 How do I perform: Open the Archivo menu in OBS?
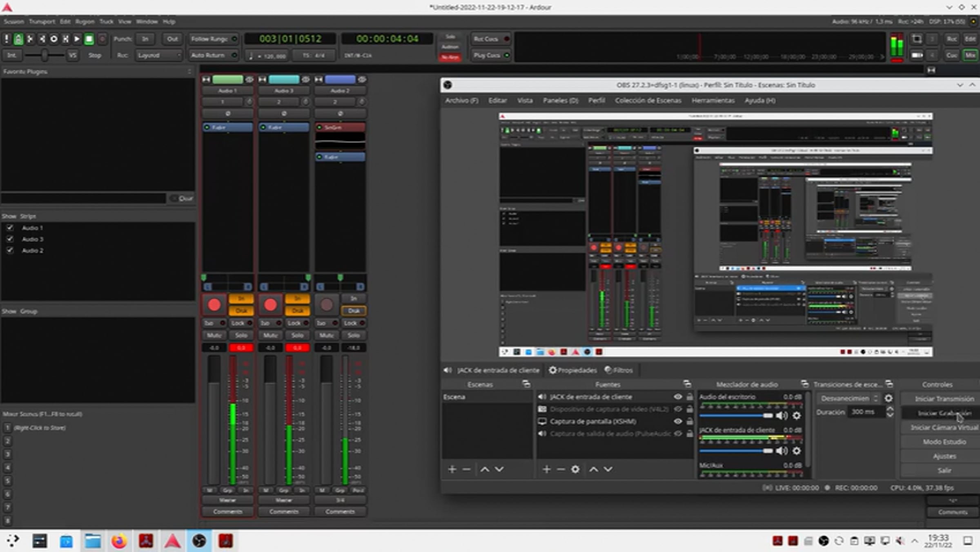tap(461, 101)
